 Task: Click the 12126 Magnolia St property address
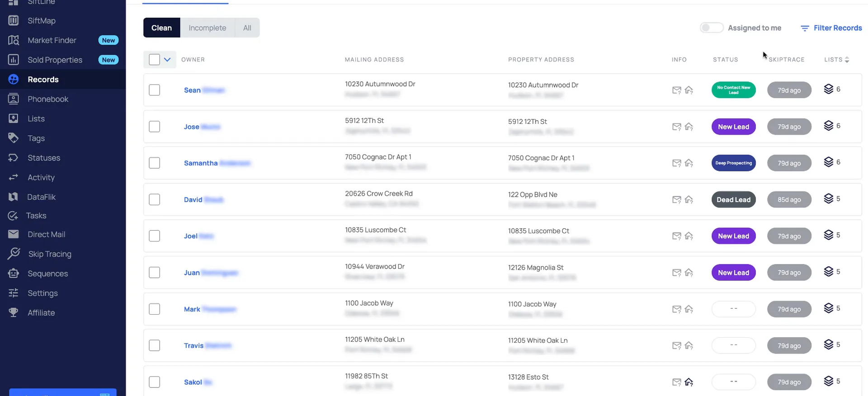pyautogui.click(x=536, y=268)
